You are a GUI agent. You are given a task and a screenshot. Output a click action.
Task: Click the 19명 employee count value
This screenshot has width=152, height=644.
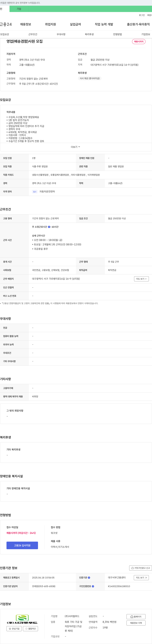tap(105, 628)
